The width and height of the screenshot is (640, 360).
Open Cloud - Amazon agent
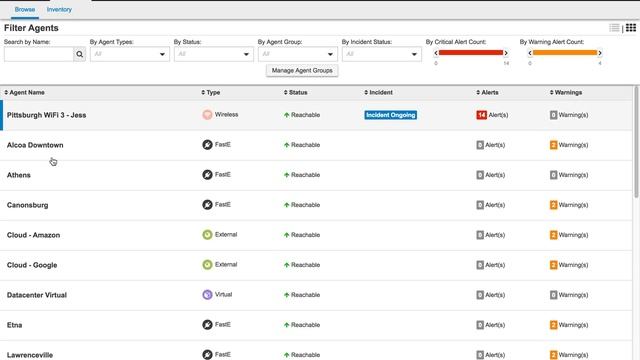tap(33, 235)
